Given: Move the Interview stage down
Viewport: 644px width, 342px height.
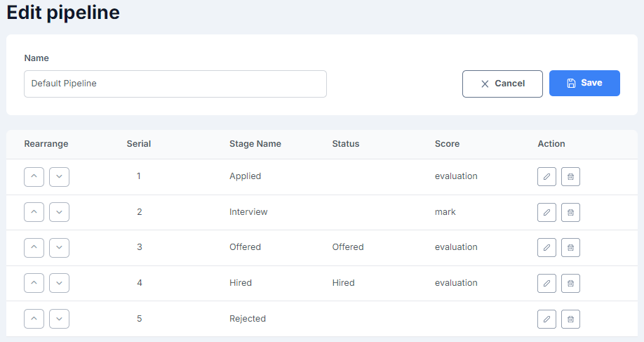Looking at the screenshot, I should pos(59,212).
